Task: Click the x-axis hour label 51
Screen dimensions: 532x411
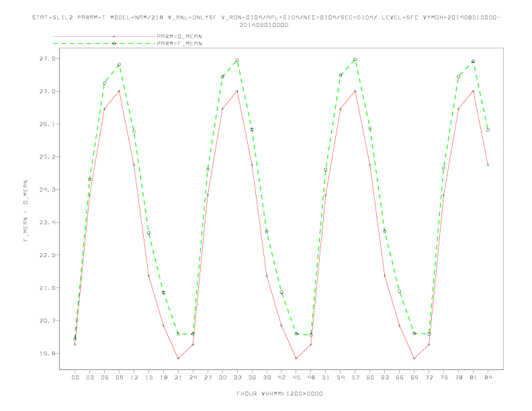Action: [x=326, y=377]
